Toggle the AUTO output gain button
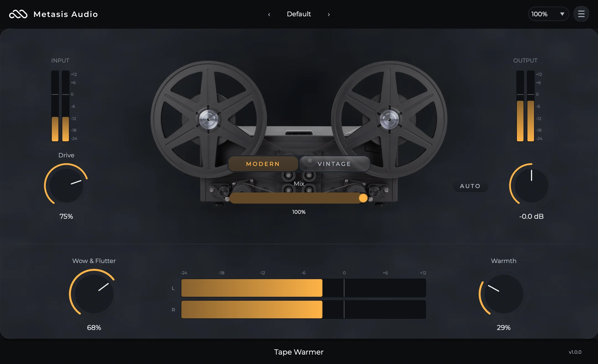 [x=470, y=186]
